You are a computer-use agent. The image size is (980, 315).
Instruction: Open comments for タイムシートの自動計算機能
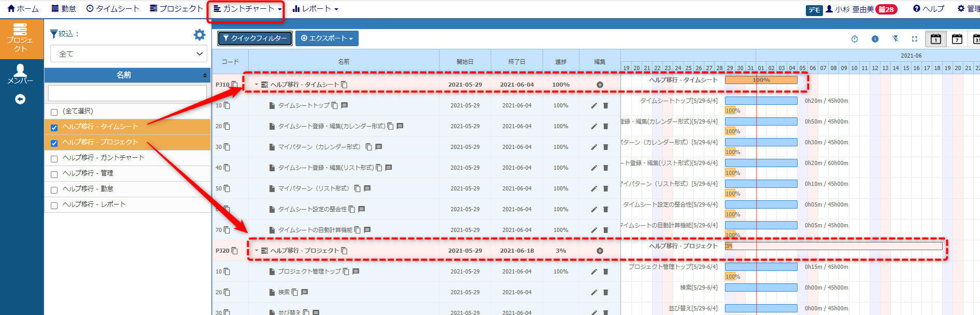367,230
